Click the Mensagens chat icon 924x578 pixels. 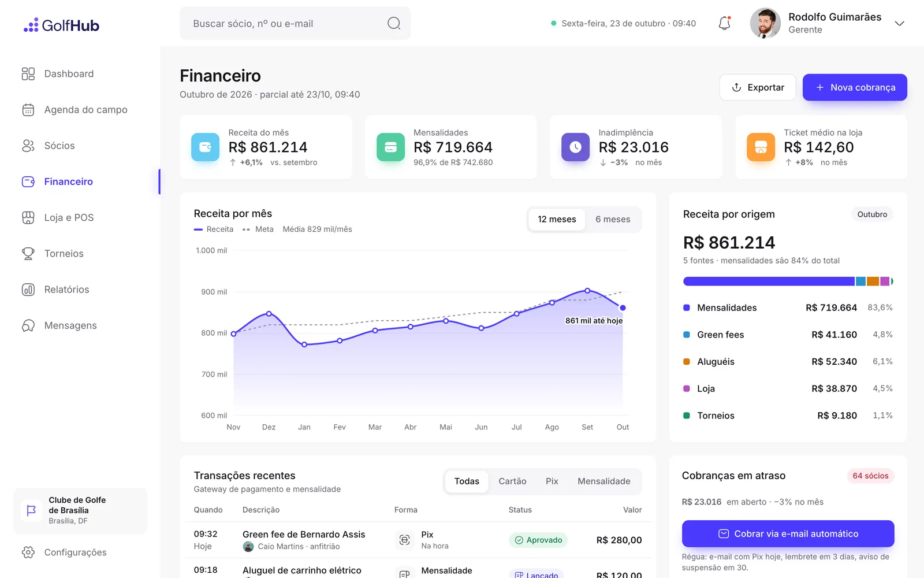28,325
